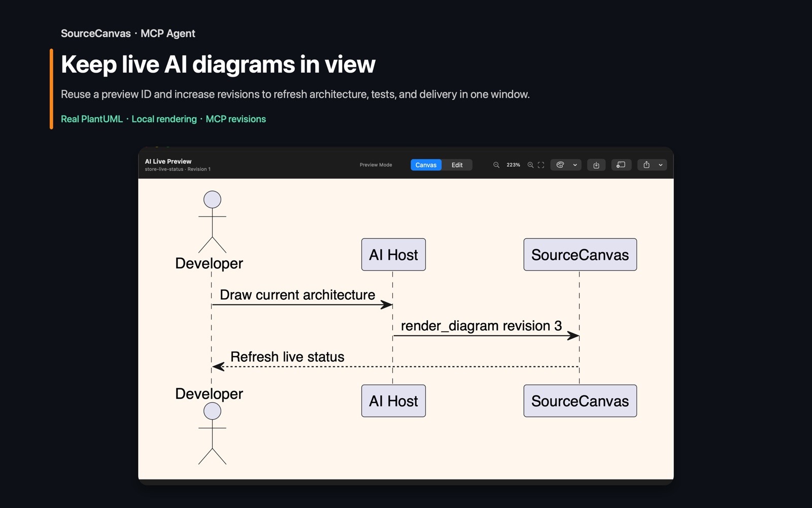812x508 pixels.
Task: Click the Real PlantUML text
Action: click(x=92, y=119)
